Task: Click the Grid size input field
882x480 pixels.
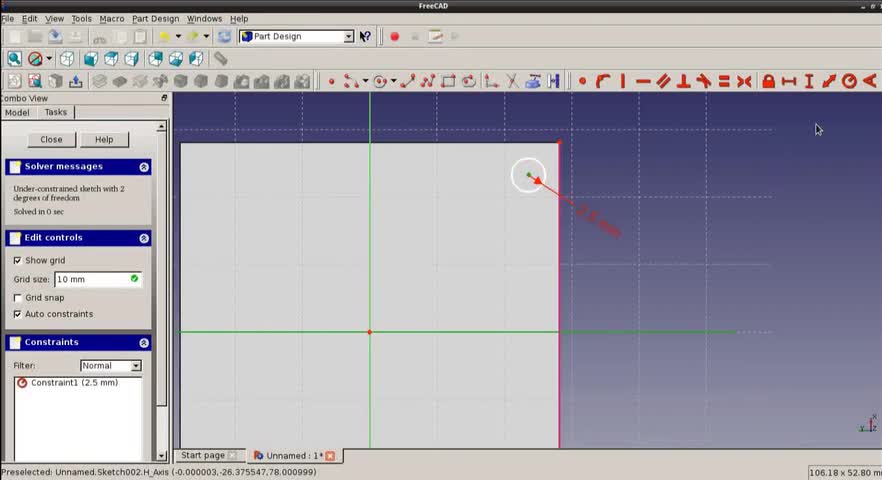Action: point(98,279)
